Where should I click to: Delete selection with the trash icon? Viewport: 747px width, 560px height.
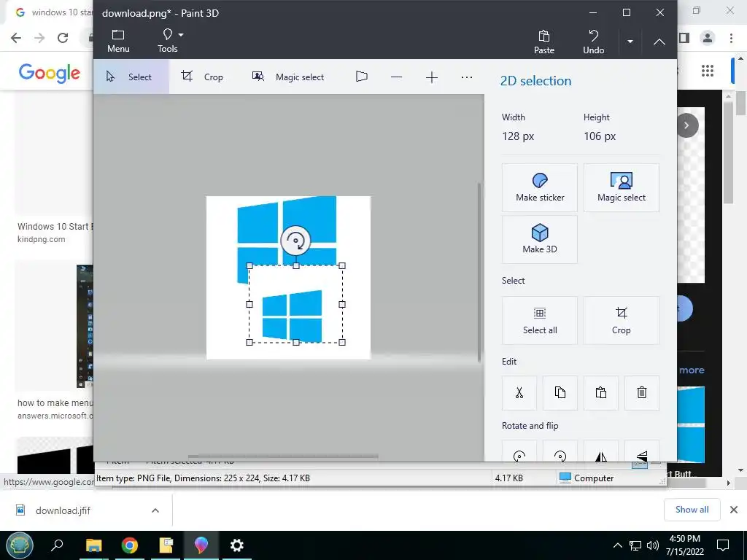pos(642,393)
